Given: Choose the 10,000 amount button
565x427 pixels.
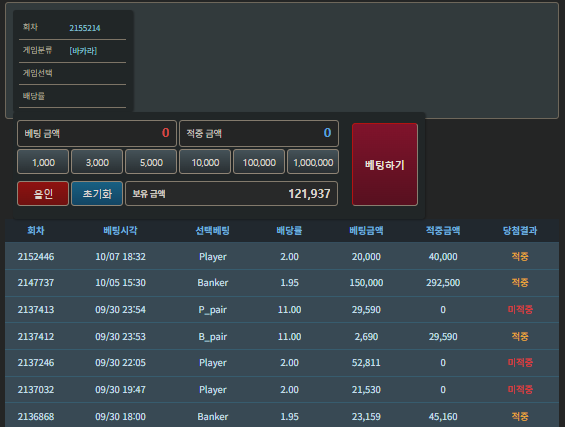Looking at the screenshot, I should click(205, 162).
